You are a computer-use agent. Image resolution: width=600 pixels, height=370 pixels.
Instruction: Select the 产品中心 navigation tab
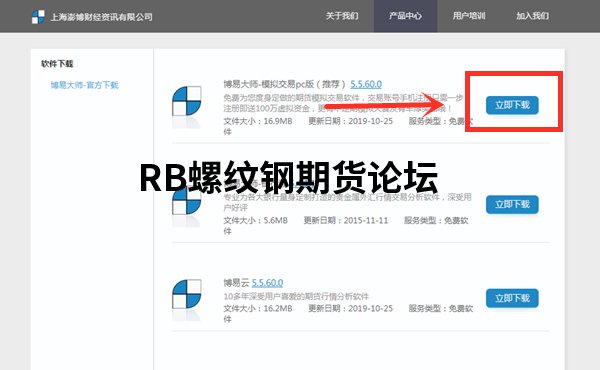tap(405, 16)
